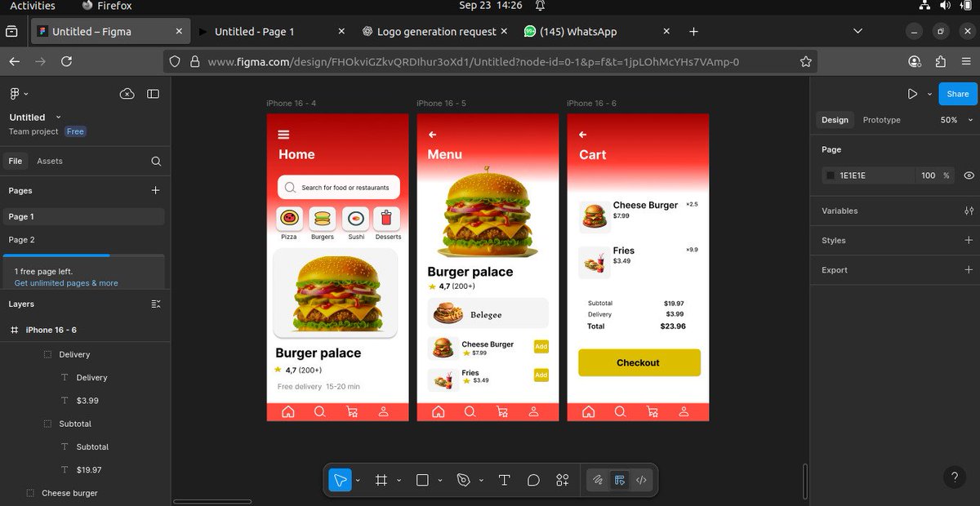This screenshot has width=980, height=506.
Task: Add a style with the Styles plus
Action: tap(969, 240)
